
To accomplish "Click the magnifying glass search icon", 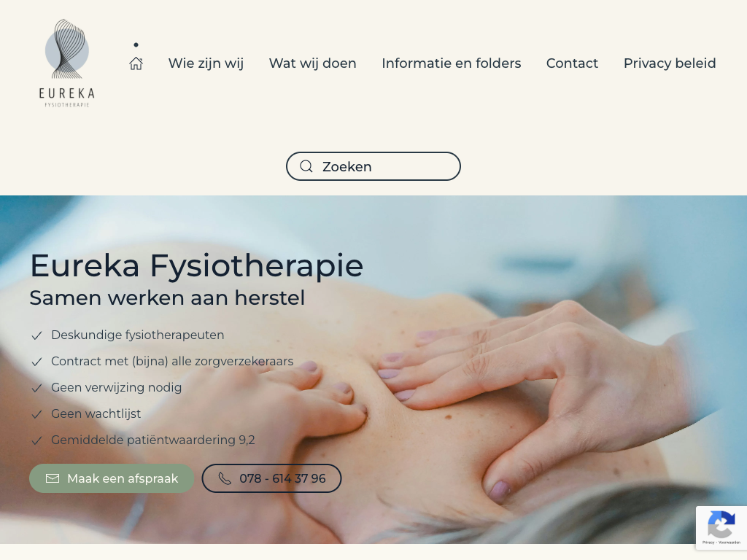I will click(x=306, y=166).
